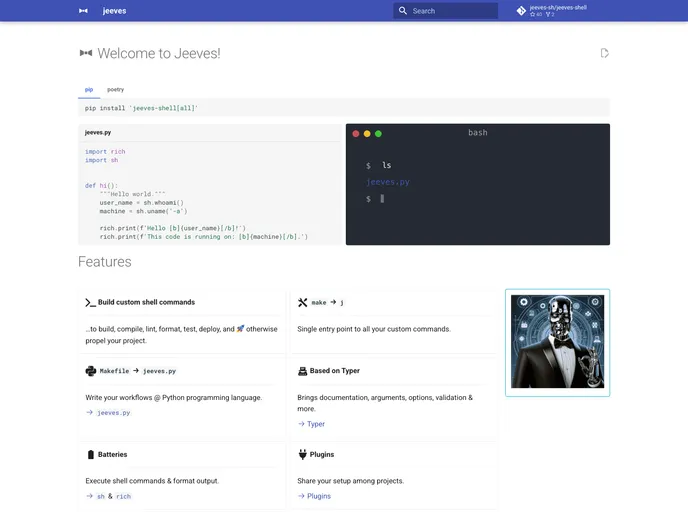
Task: Click the git repository icon
Action: [521, 11]
